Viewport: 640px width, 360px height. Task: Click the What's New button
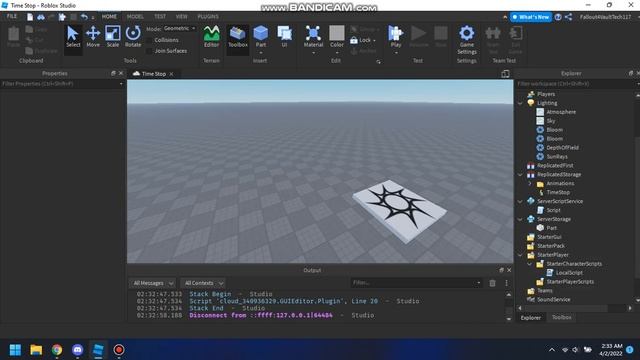531,17
